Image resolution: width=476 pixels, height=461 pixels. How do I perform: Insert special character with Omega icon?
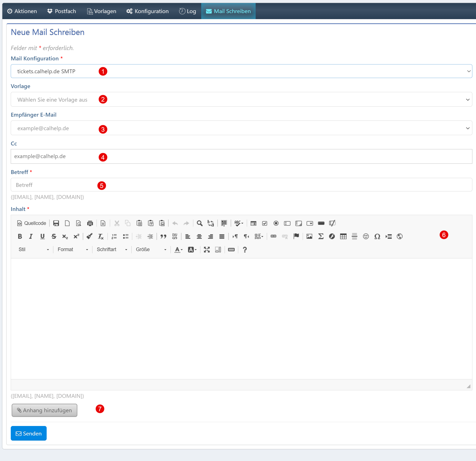pyautogui.click(x=377, y=236)
